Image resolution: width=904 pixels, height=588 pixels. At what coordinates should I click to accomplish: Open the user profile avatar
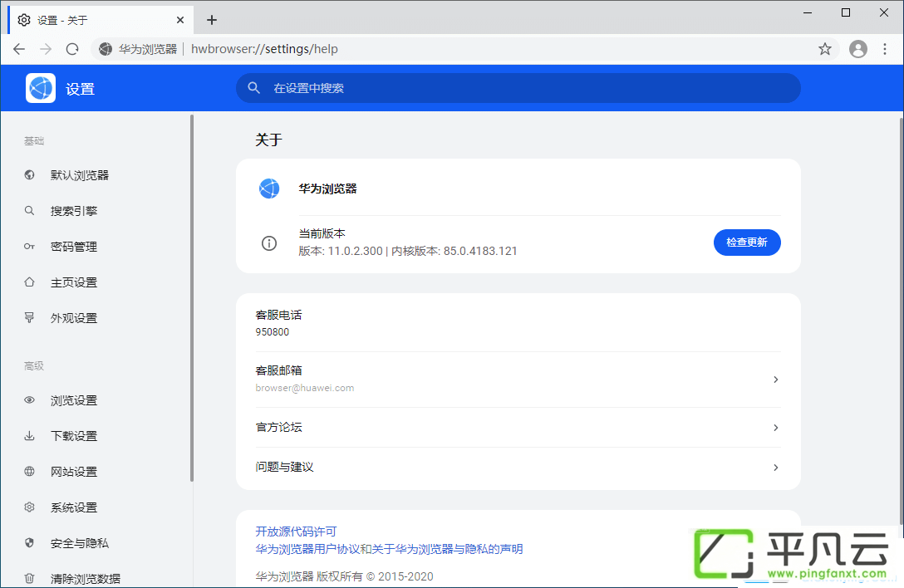pos(857,49)
